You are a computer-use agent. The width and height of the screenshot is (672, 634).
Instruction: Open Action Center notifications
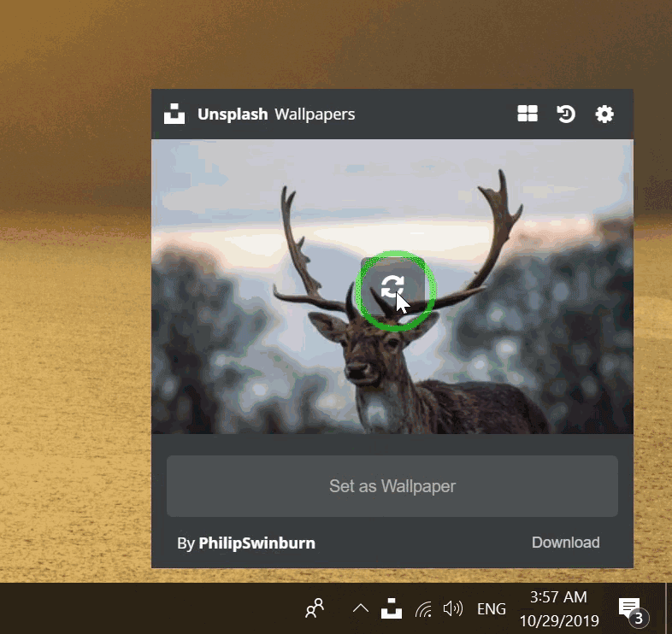pos(630,609)
